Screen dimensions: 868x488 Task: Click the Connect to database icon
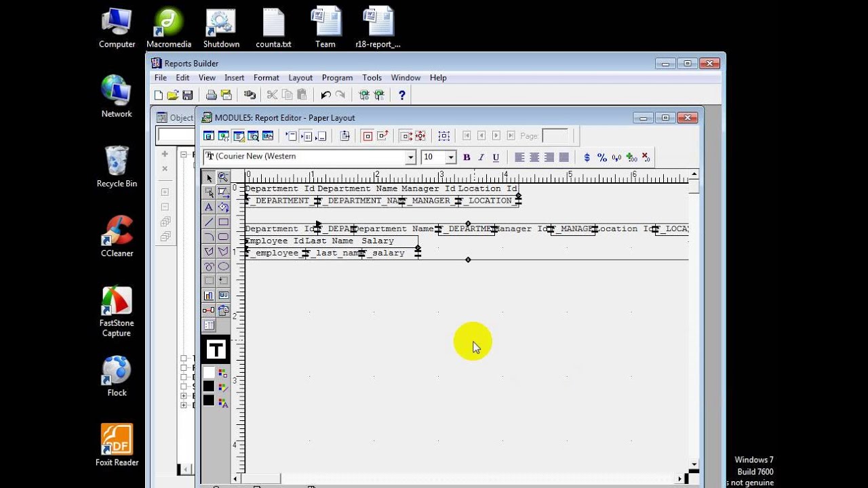(x=250, y=96)
